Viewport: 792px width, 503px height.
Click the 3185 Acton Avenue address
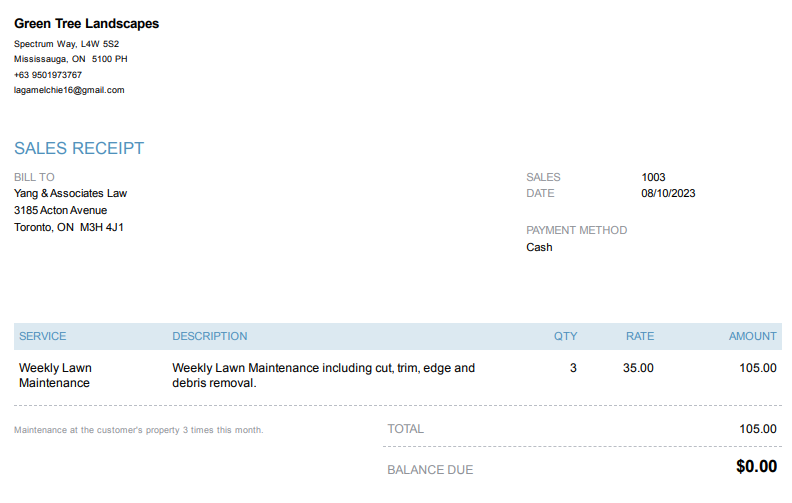[x=60, y=210]
